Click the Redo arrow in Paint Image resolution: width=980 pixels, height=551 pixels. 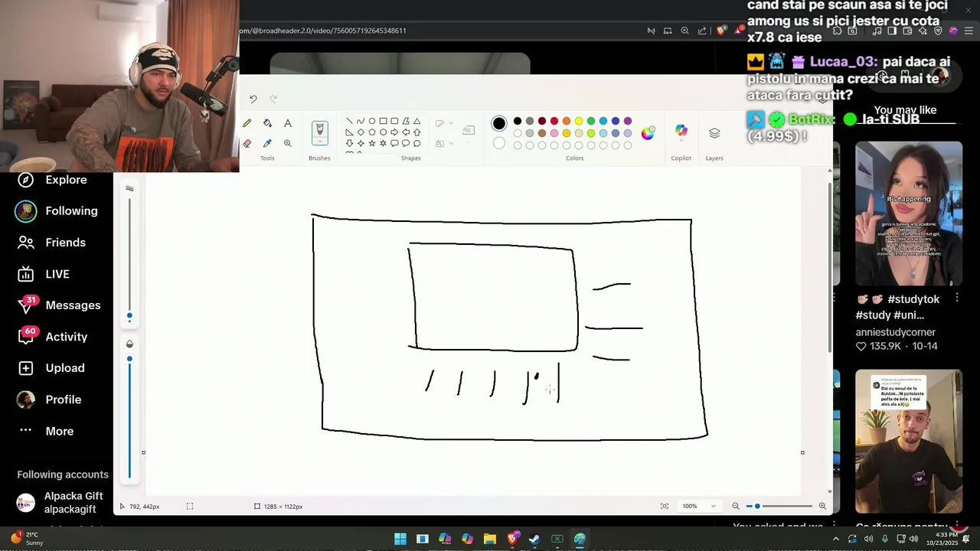tap(273, 99)
